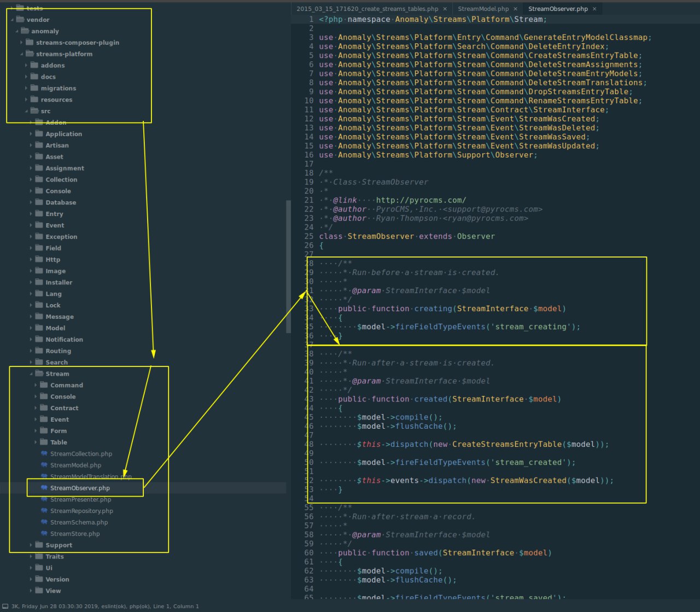
Task: Expand the Support folder arrow
Action: (31, 545)
